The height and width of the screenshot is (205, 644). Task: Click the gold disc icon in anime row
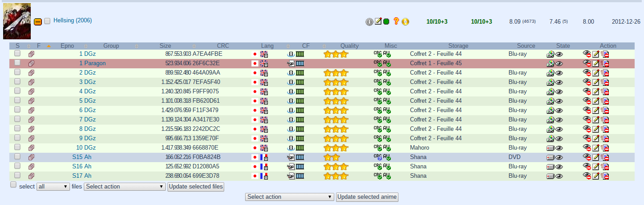[405, 21]
